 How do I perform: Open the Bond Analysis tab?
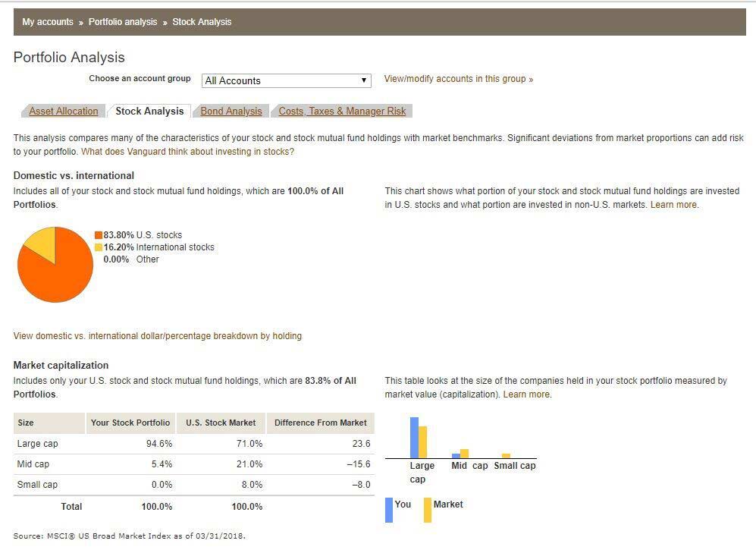[231, 112]
